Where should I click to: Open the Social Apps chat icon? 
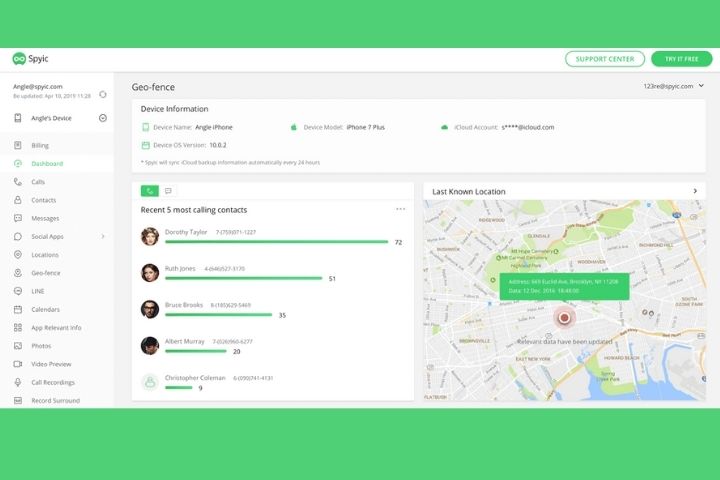(x=17, y=237)
